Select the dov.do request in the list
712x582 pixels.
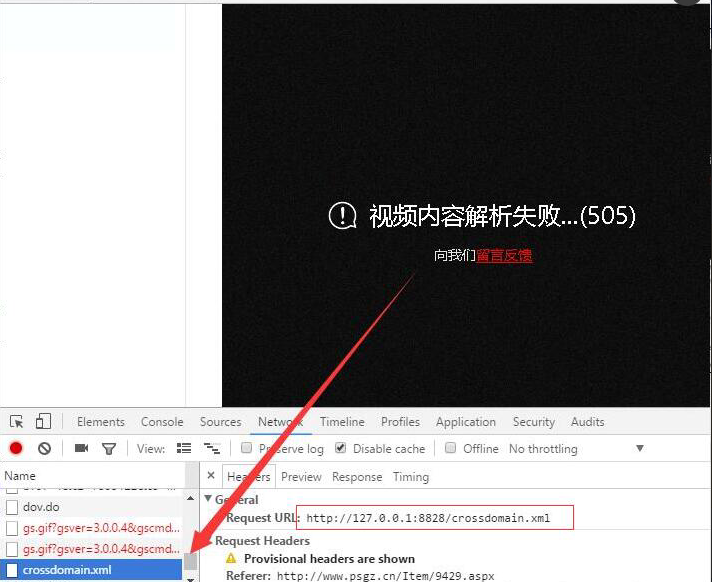pos(41,507)
